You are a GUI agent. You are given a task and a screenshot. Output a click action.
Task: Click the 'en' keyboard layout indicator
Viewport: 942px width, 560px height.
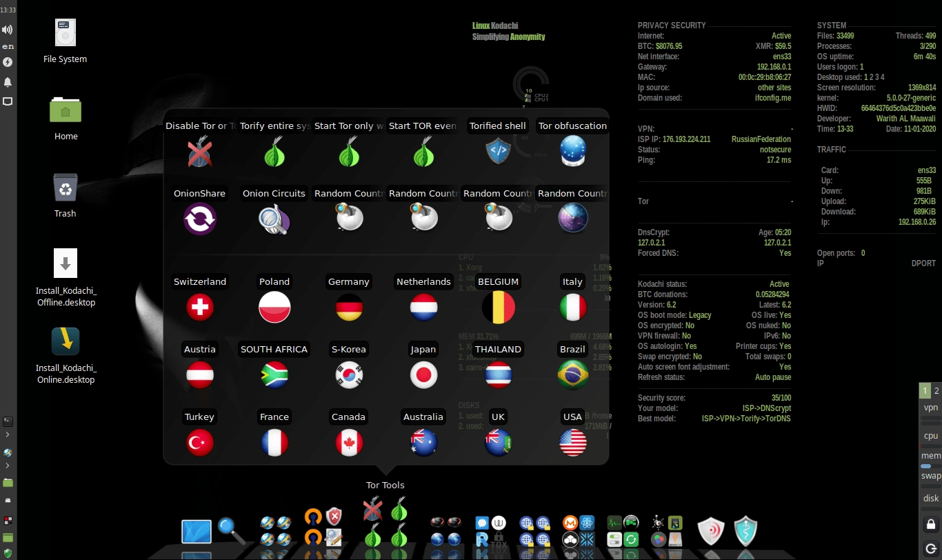click(8, 46)
